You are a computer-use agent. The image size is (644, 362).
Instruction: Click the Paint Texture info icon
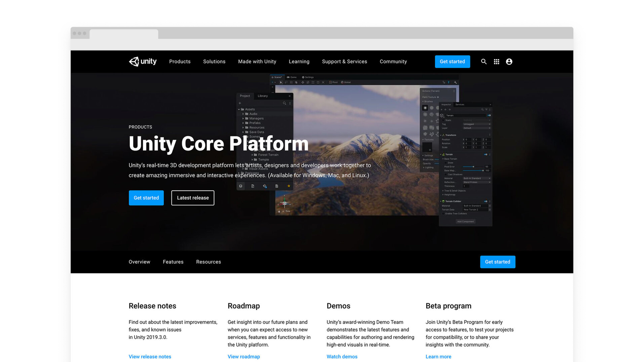coord(438,97)
